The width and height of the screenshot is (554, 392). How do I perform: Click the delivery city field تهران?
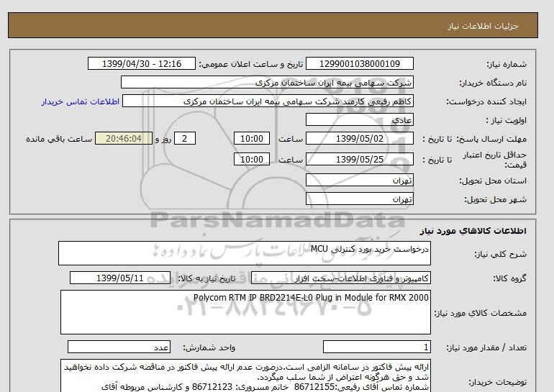359,199
